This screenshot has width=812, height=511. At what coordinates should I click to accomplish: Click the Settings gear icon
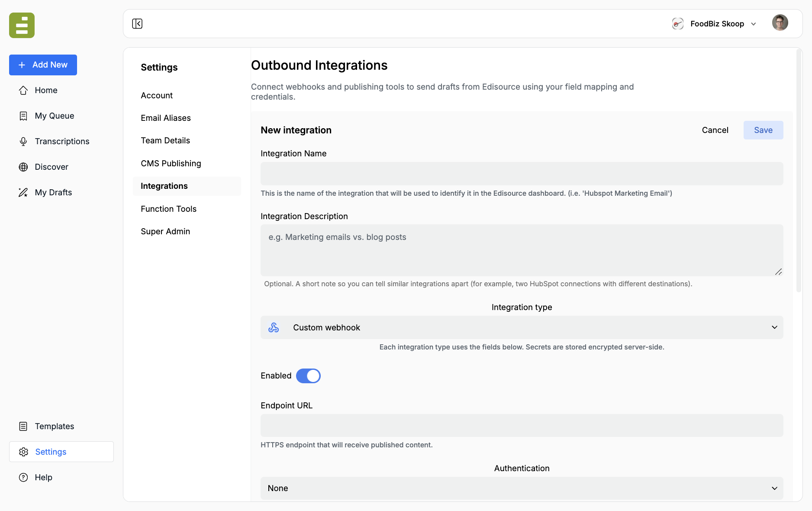tap(23, 452)
